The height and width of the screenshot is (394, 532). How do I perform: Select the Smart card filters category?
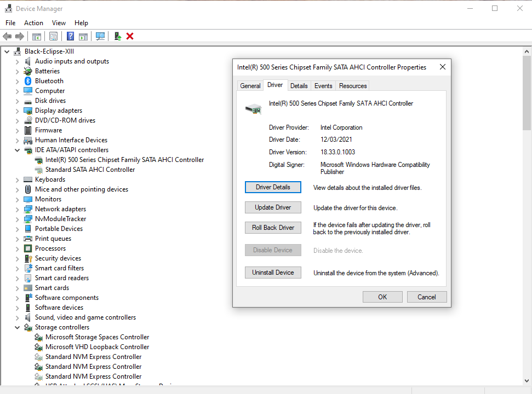coord(59,268)
